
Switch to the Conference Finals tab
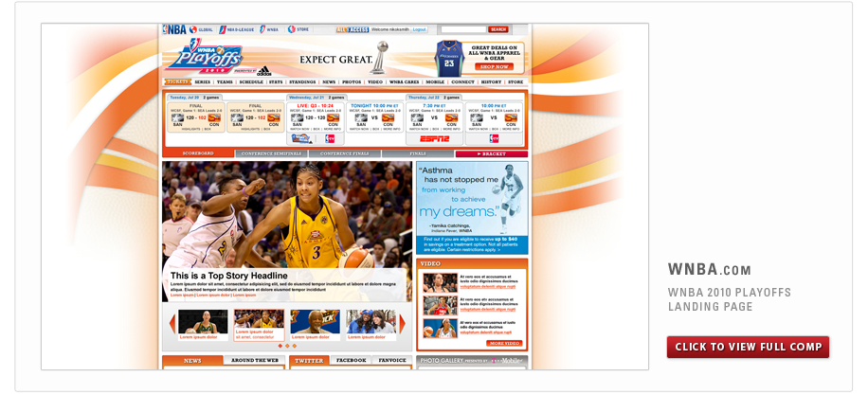coord(340,153)
